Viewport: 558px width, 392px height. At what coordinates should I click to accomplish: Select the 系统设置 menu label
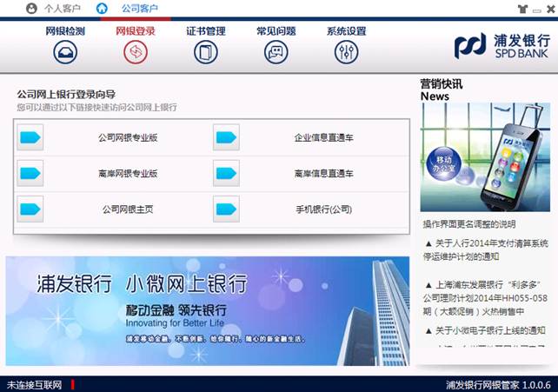346,31
